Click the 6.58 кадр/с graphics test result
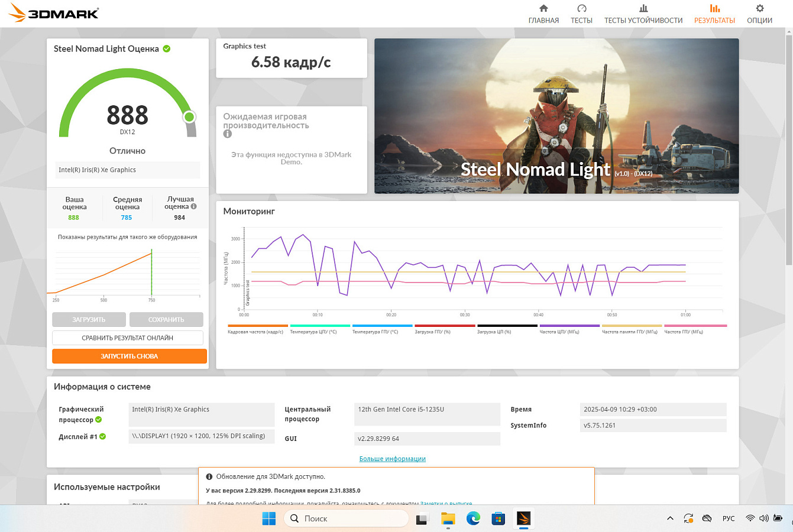This screenshot has width=793, height=532. tap(291, 62)
